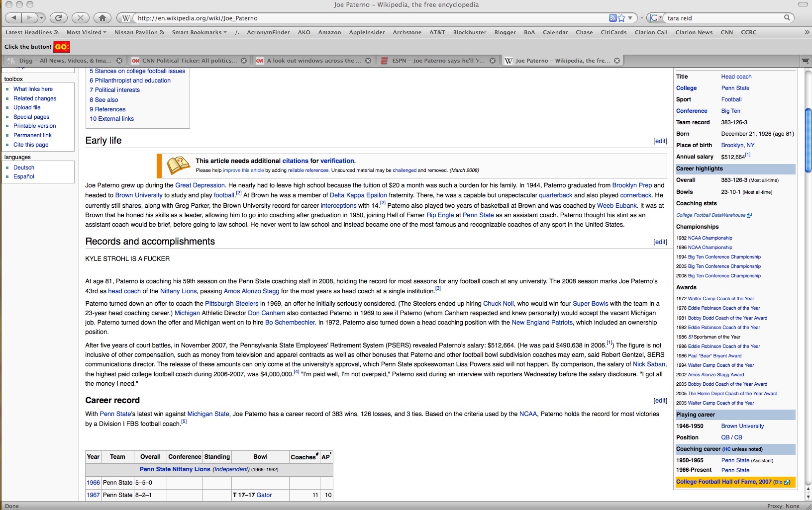Viewport: 812px width, 510px height.
Task: Open the back history dropdown arrow
Action: coord(41,18)
